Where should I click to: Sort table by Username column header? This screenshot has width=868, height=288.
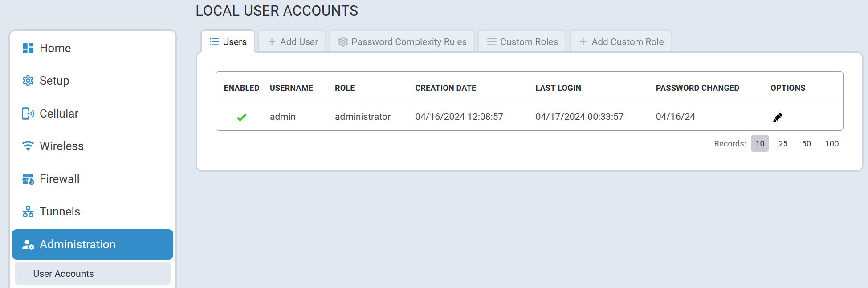[x=291, y=88]
